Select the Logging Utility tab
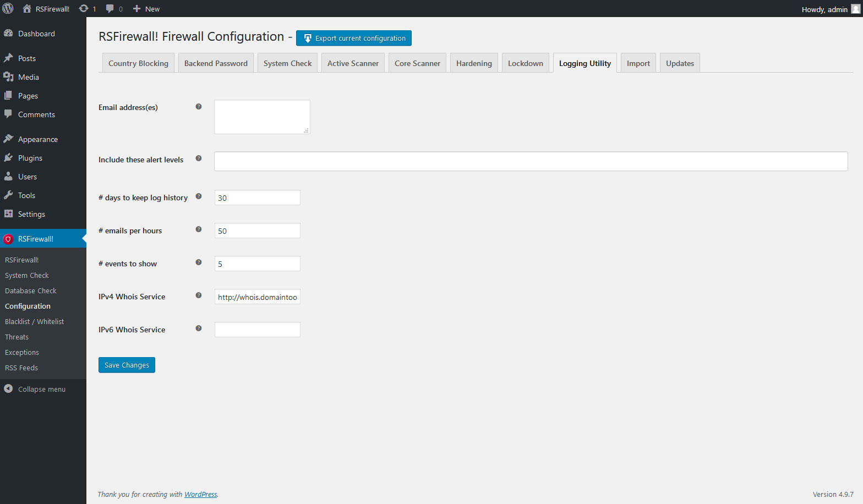 pyautogui.click(x=585, y=63)
